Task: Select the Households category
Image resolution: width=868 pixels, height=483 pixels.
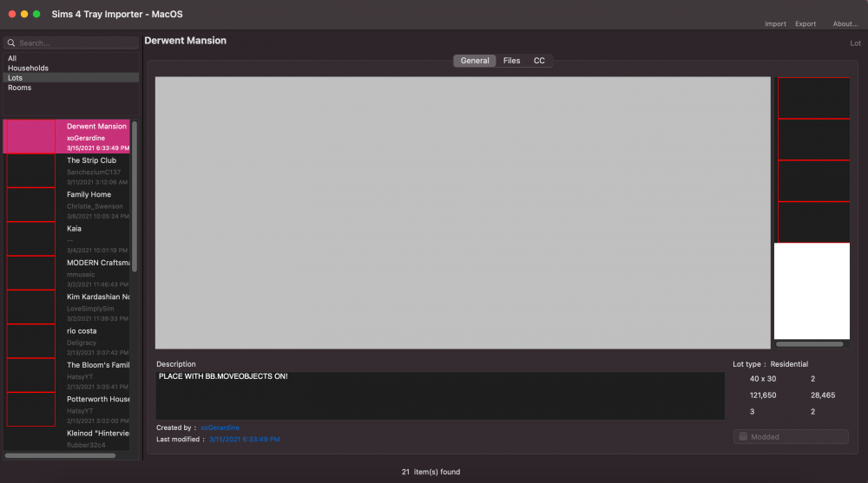Action: pyautogui.click(x=71, y=68)
